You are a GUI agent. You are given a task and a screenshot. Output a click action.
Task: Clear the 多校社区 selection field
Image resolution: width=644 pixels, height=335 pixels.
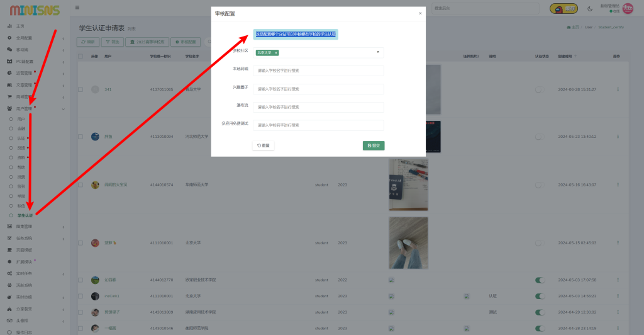pyautogui.click(x=378, y=52)
